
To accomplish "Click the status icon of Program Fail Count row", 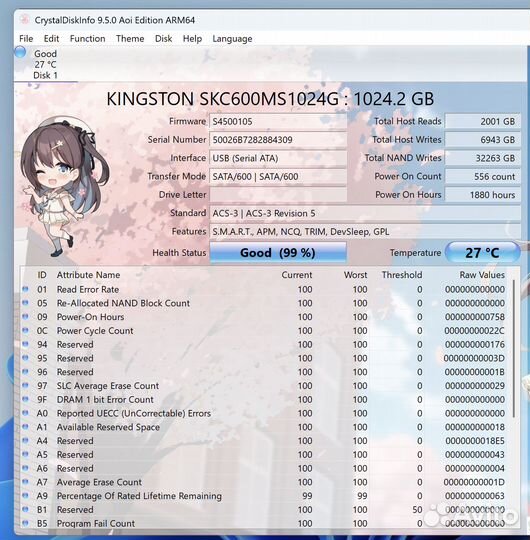I will (x=25, y=523).
